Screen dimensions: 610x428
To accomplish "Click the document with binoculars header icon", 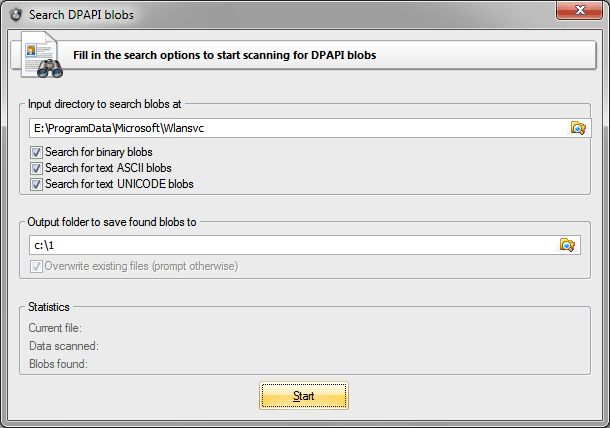I will point(42,55).
